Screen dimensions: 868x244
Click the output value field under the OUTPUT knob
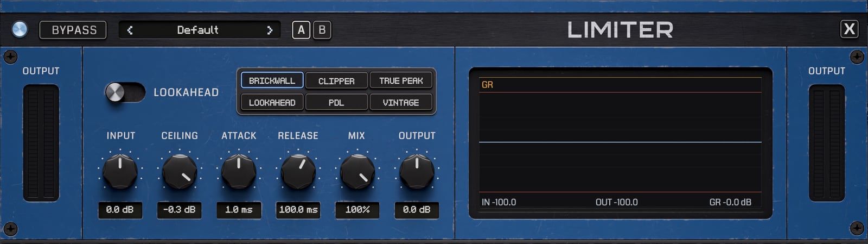pyautogui.click(x=417, y=210)
